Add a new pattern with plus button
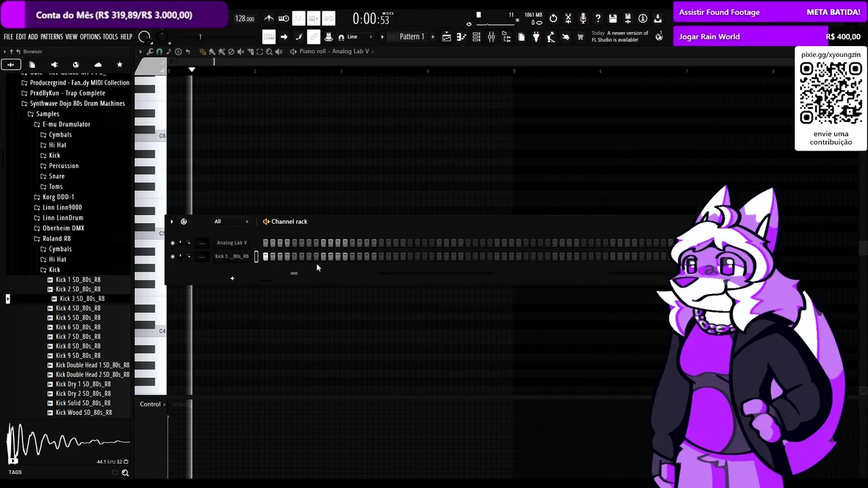 pyautogui.click(x=433, y=37)
